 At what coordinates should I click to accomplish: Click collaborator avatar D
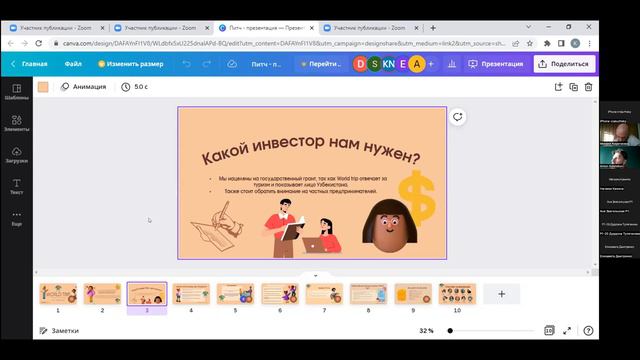360,64
